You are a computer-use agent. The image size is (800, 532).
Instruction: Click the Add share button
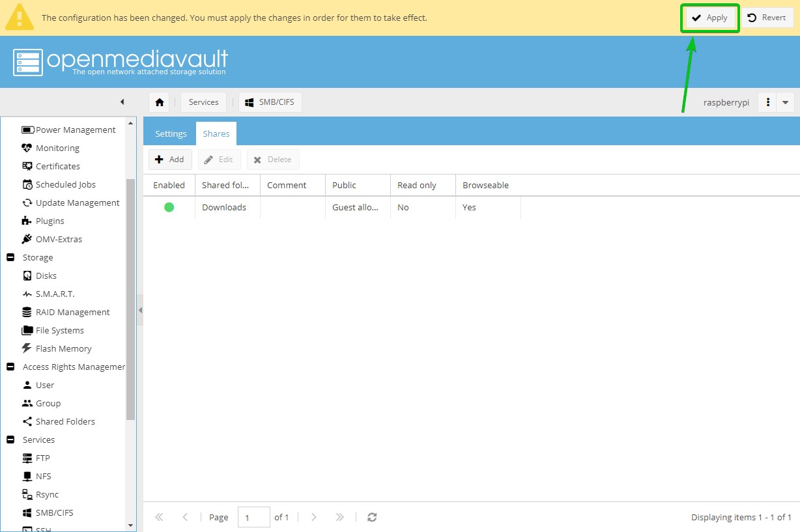point(170,160)
